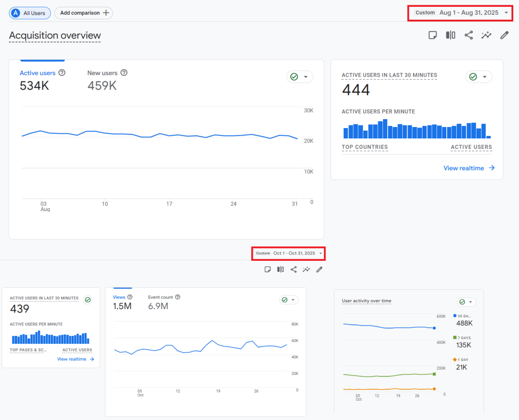Click Add comparison button

[84, 13]
